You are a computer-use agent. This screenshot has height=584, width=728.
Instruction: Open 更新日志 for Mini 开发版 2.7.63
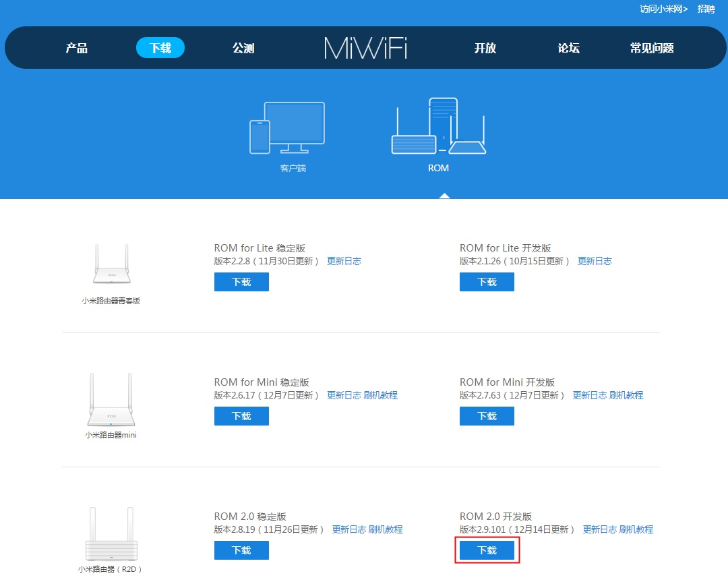click(590, 395)
